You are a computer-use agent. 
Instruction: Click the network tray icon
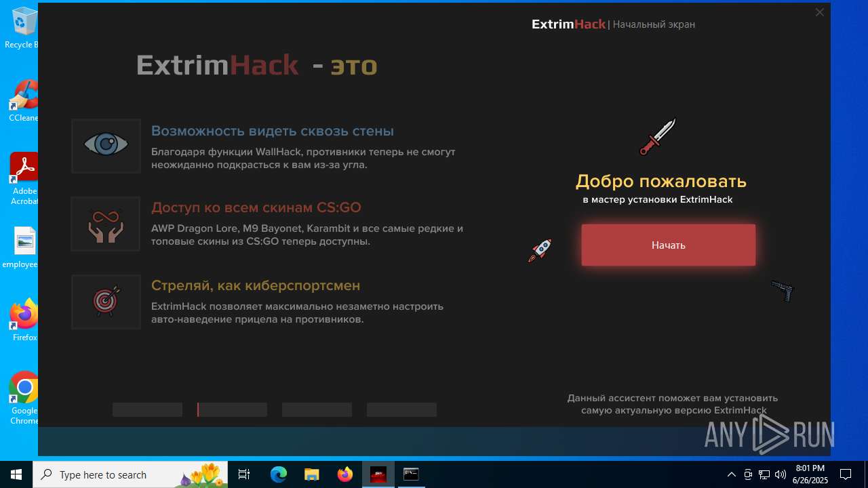pyautogui.click(x=764, y=474)
